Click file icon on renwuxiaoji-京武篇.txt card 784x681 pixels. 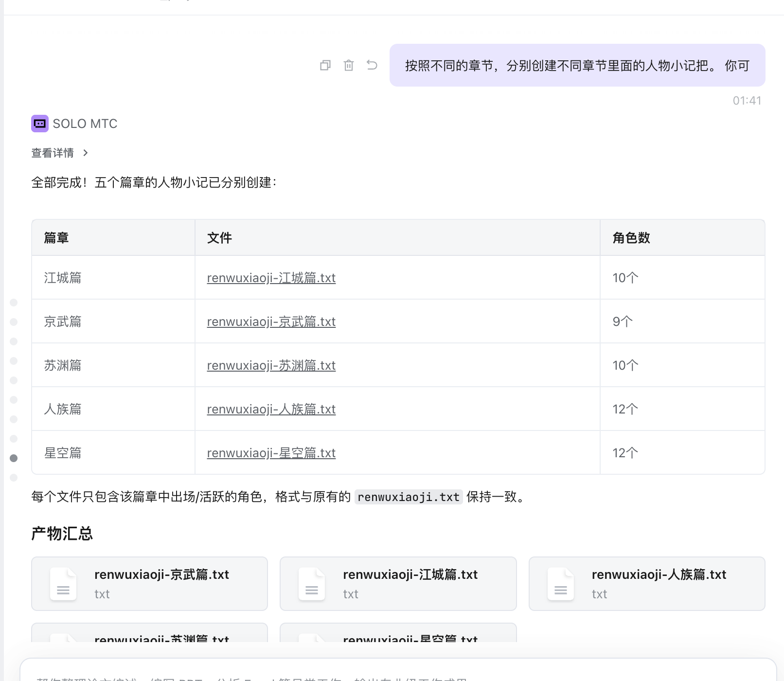tap(63, 584)
